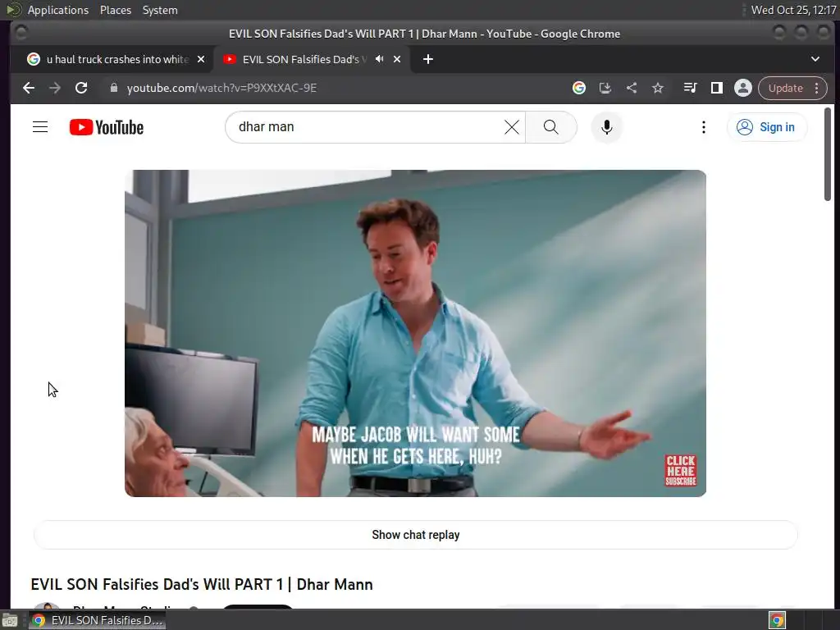Click the date and time clock
This screenshot has height=630, width=840.
coord(793,10)
